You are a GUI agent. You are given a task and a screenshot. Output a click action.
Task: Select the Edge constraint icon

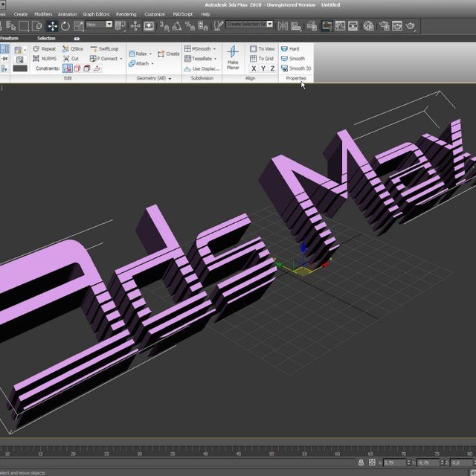77,68
